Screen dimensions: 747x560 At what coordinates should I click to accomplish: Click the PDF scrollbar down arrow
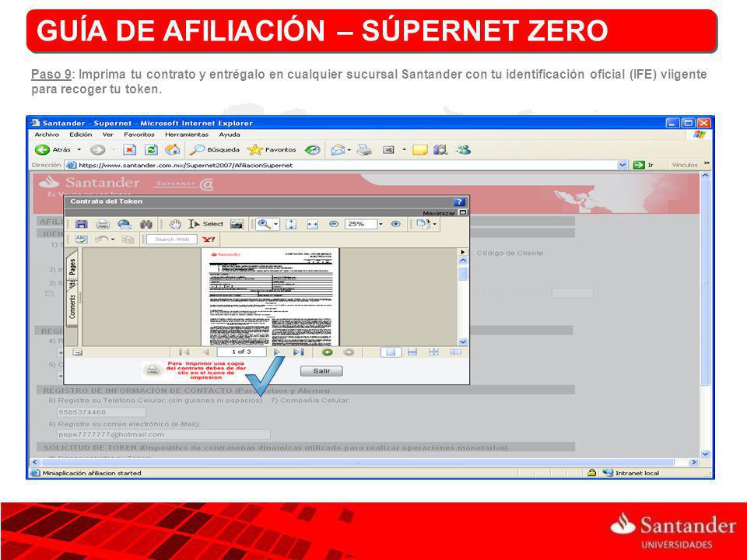(x=462, y=341)
